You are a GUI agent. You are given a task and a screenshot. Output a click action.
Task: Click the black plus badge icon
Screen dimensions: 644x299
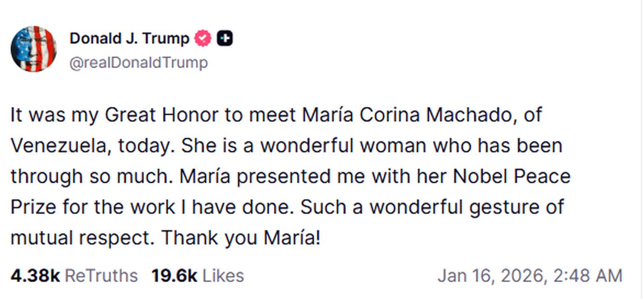225,39
